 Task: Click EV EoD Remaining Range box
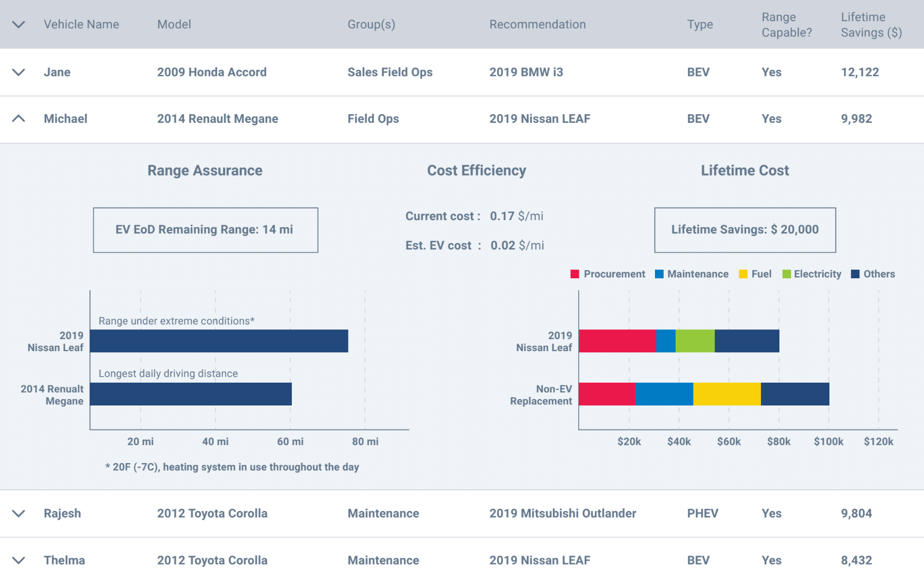pyautogui.click(x=205, y=230)
